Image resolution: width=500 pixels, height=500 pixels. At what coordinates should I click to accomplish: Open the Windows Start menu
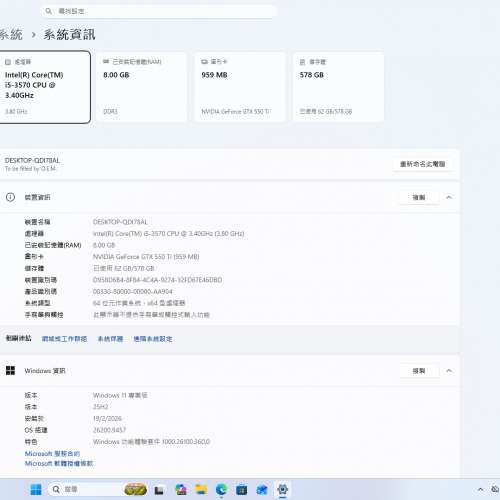pos(36,489)
